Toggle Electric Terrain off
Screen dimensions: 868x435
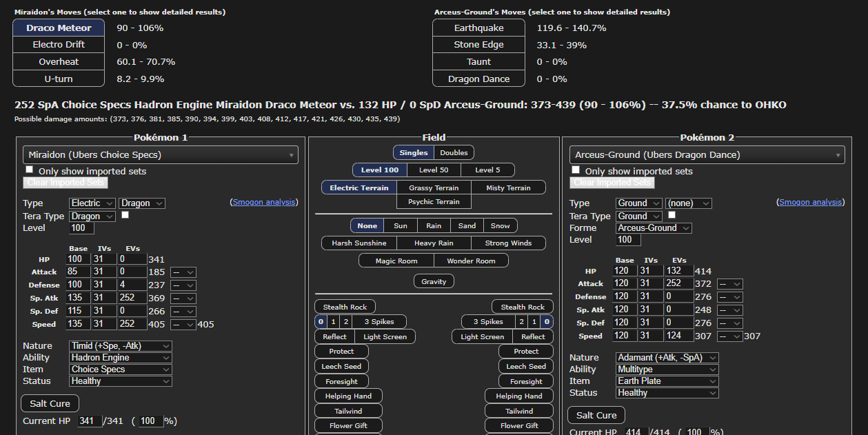(359, 188)
